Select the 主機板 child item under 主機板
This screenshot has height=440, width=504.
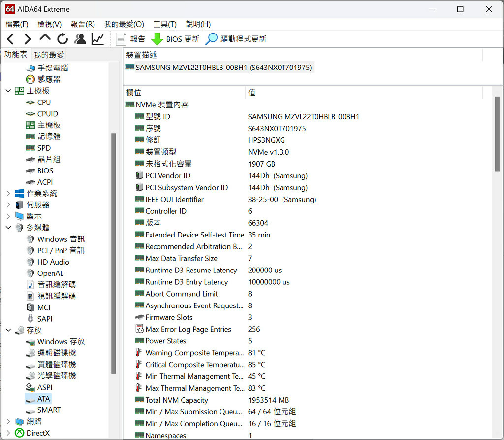coord(43,125)
